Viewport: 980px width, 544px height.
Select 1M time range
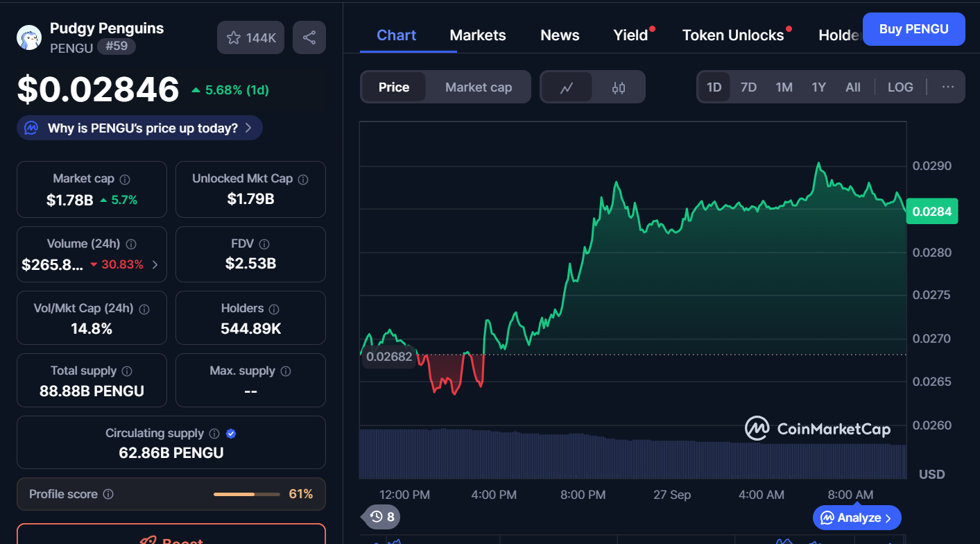(784, 87)
